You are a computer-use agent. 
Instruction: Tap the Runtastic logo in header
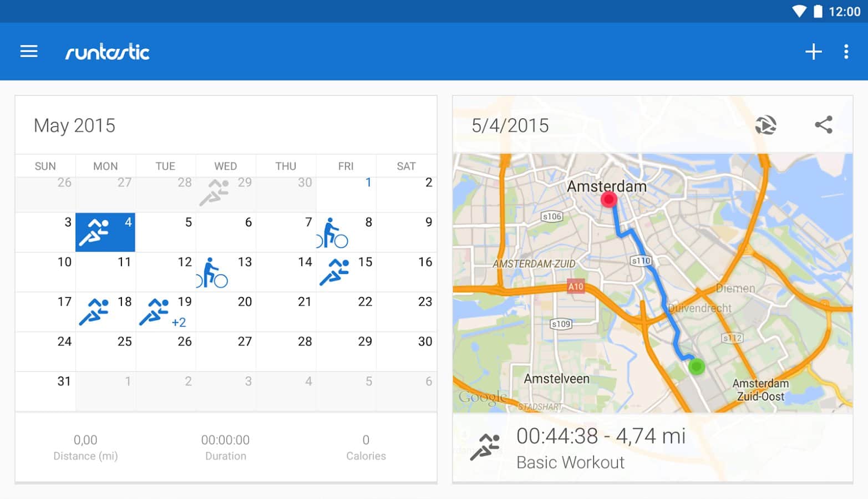pos(107,52)
